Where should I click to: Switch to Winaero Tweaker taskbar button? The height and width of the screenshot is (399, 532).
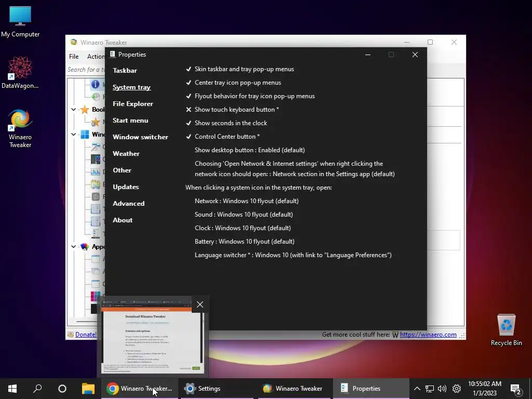(x=294, y=389)
